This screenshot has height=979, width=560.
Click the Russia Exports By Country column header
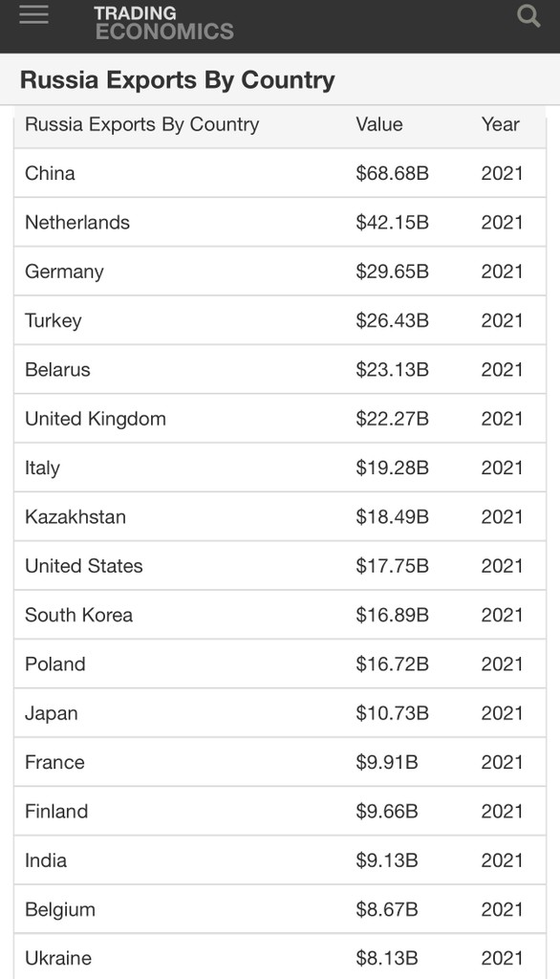[x=141, y=124]
